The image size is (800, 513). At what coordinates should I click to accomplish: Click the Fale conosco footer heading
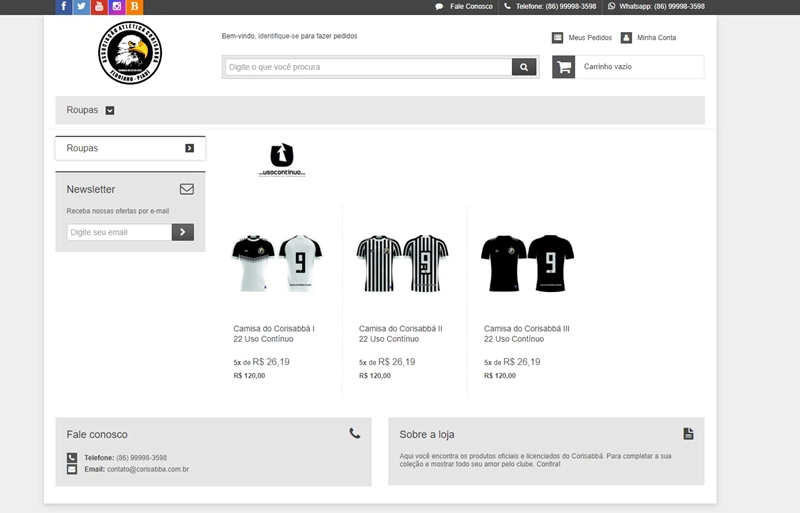click(97, 434)
